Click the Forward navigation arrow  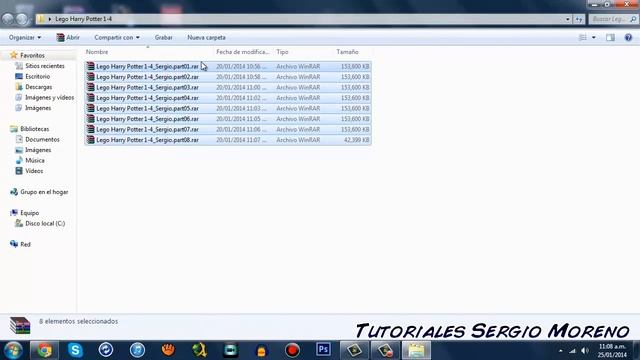22,19
